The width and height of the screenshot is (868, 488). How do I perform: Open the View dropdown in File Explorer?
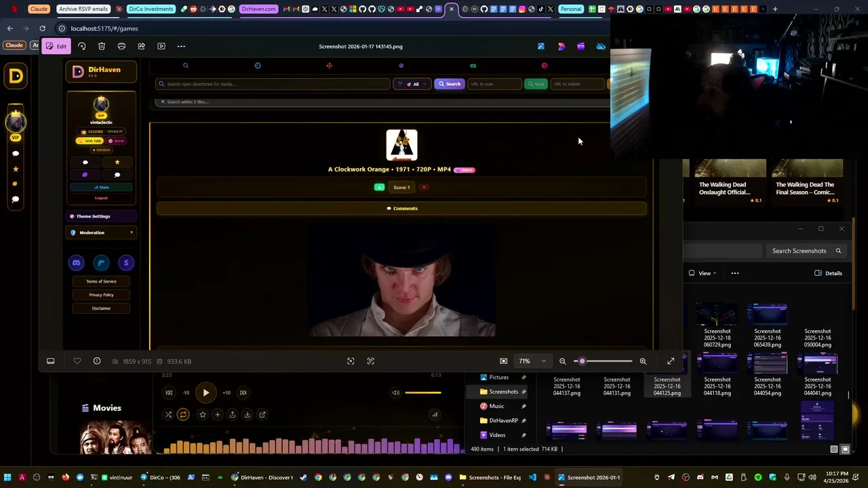coord(703,273)
